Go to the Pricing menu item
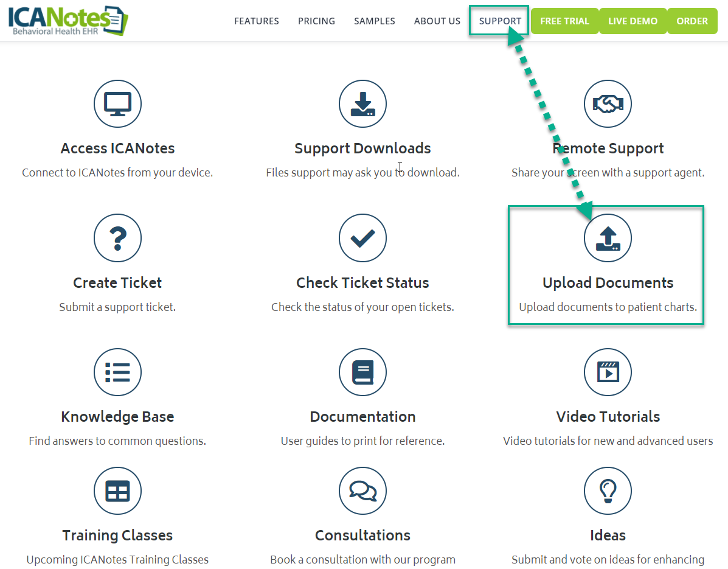The width and height of the screenshot is (728, 569). (316, 21)
